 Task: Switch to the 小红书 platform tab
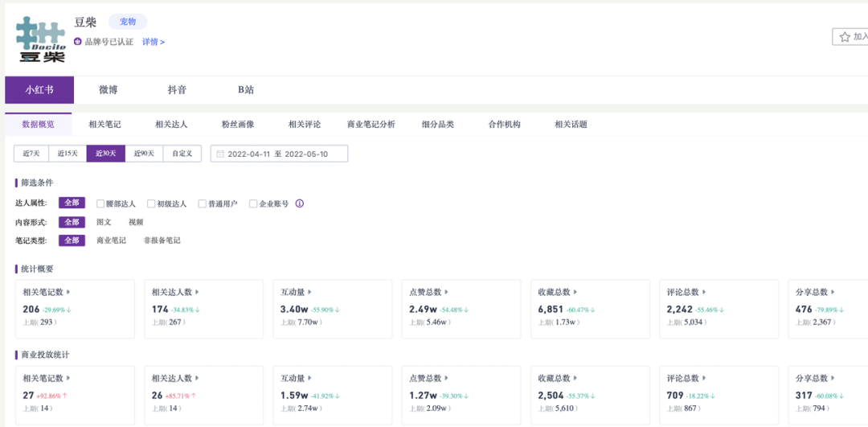[39, 90]
